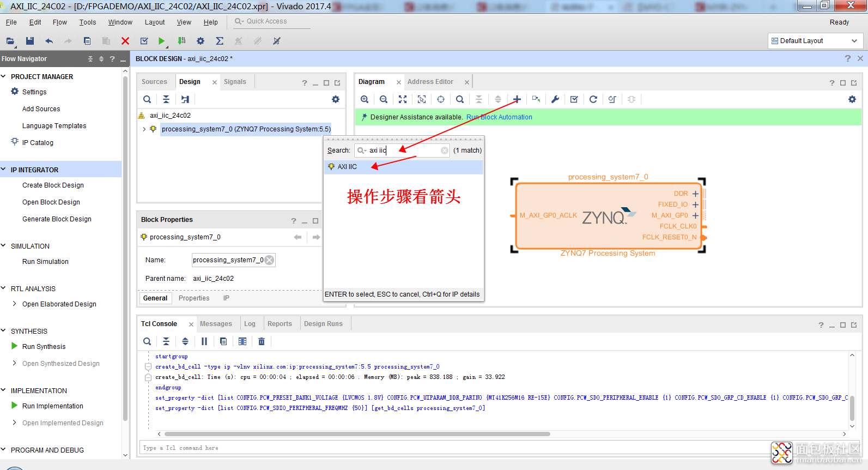Switch to the Sources tab
The width and height of the screenshot is (868, 470).
pos(154,82)
